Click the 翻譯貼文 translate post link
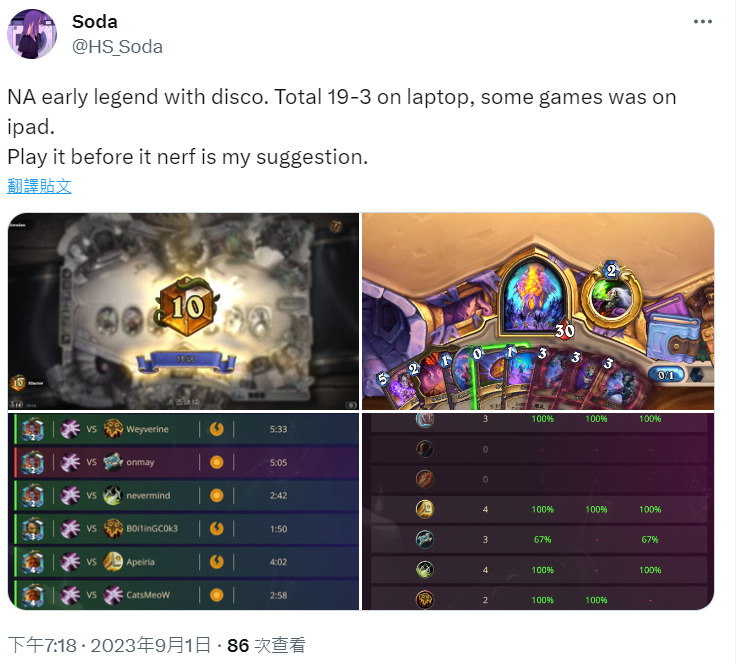This screenshot has height=664, width=743. (39, 186)
